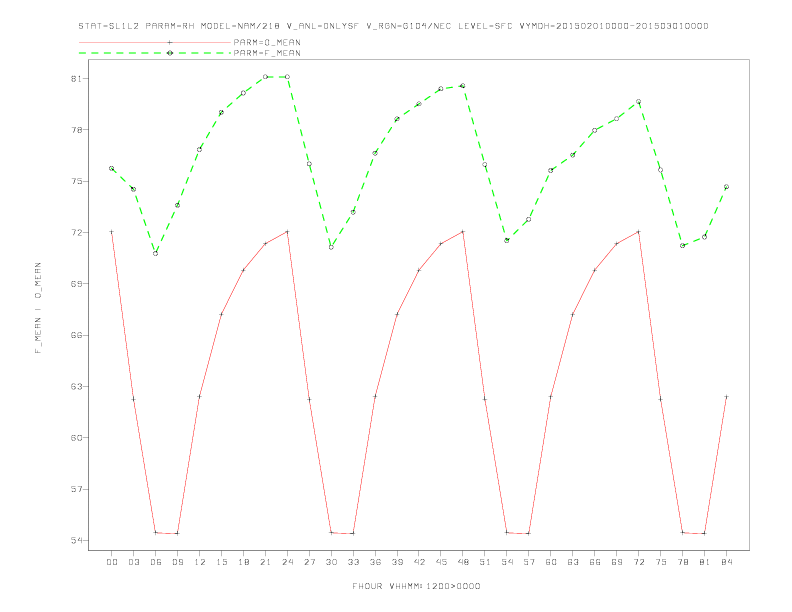Click the x-axis tick label 27

point(309,562)
